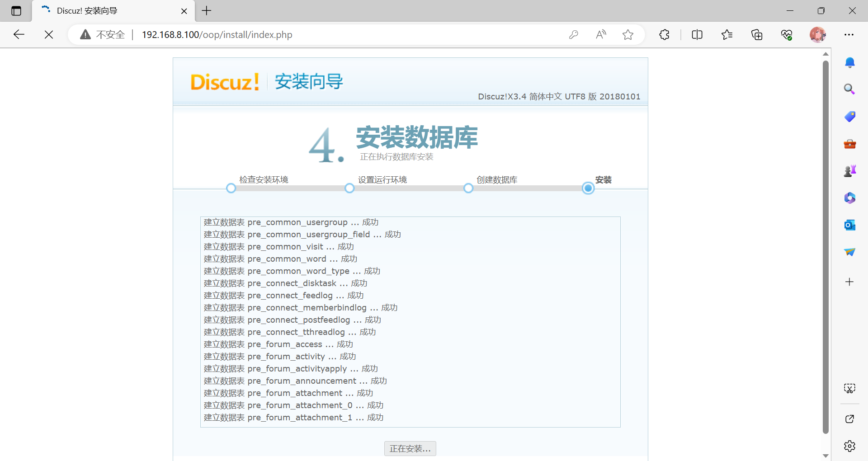Click the active 安装 step marker

[x=588, y=188]
